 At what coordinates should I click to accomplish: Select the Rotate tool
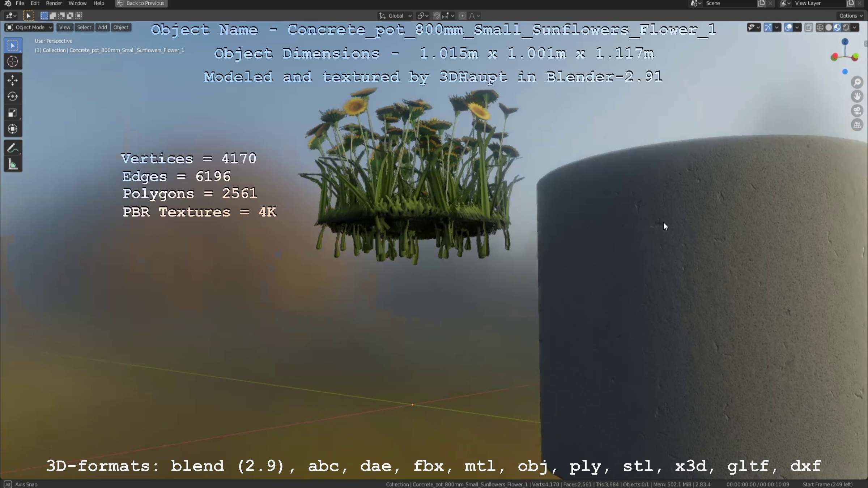pos(13,97)
